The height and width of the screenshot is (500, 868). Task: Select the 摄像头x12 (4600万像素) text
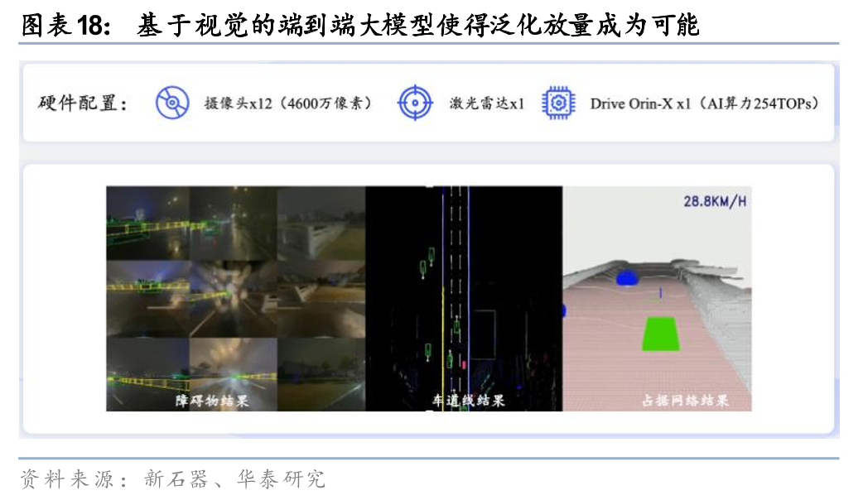pos(287,104)
